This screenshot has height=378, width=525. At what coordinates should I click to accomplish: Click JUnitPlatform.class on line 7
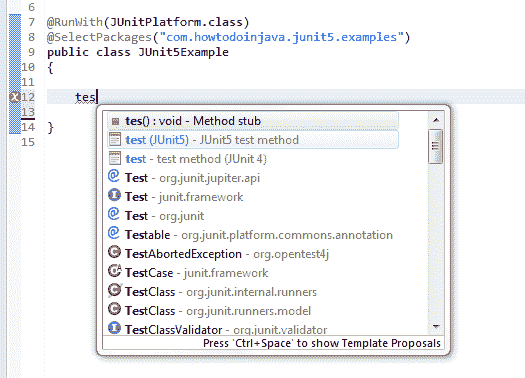(176, 22)
